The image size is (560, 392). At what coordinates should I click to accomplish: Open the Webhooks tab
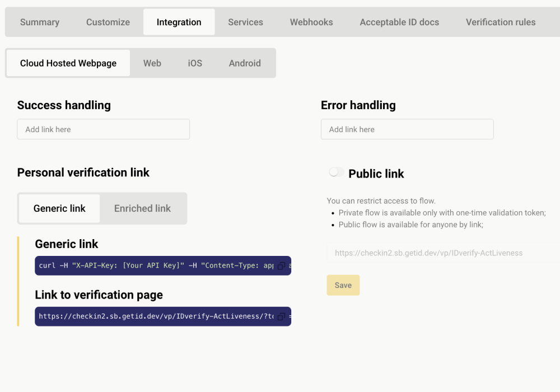[311, 22]
